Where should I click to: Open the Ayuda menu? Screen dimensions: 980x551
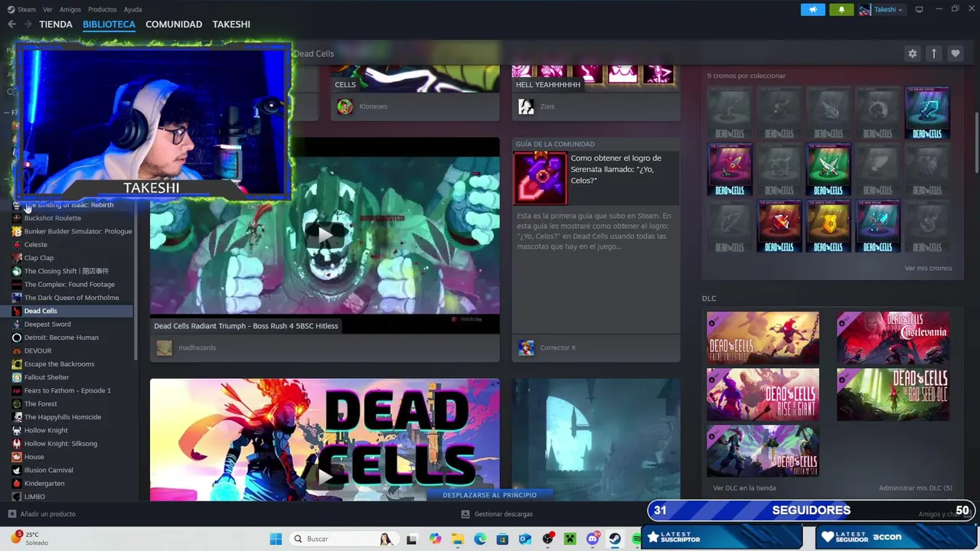coord(132,9)
